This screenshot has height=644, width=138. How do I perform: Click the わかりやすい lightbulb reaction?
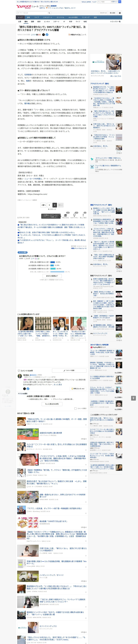tap(74, 215)
